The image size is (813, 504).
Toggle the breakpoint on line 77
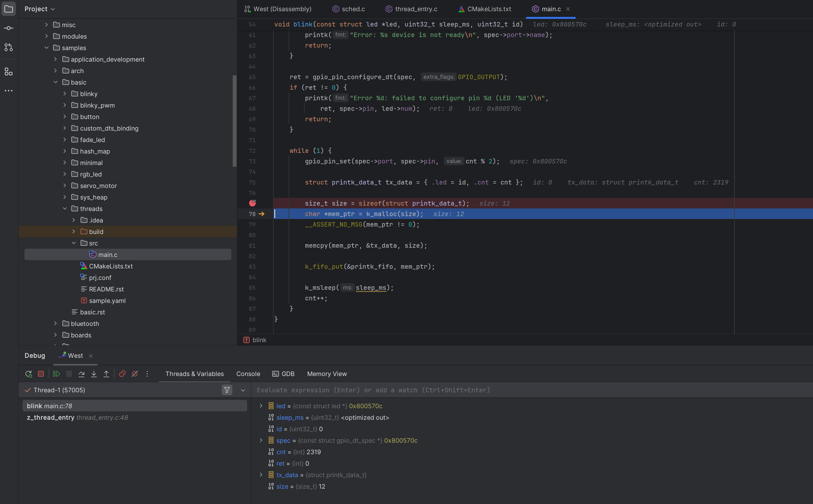[253, 203]
